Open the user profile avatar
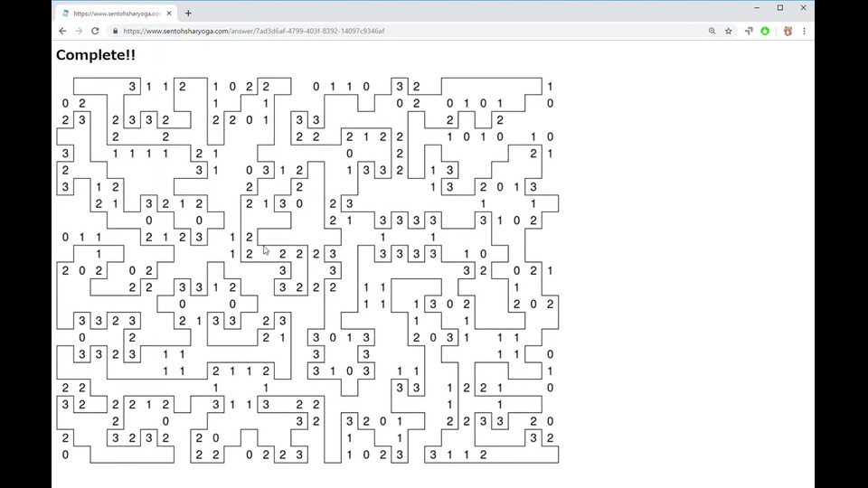This screenshot has height=488, width=868. pyautogui.click(x=788, y=31)
